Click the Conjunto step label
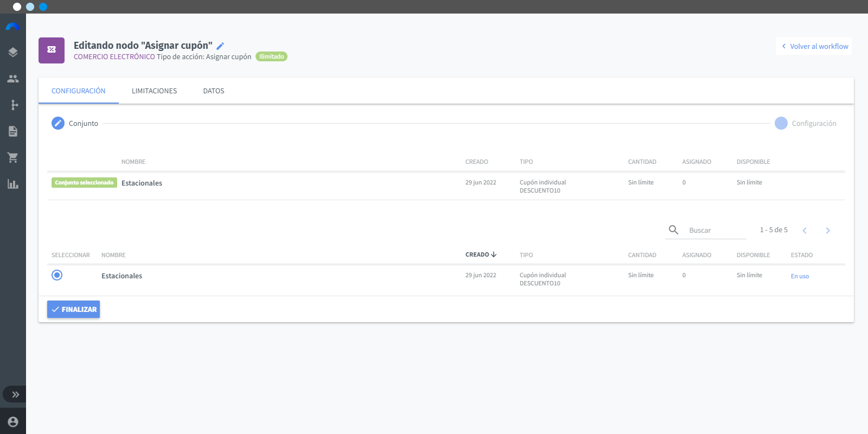Viewport: 868px width, 434px height. [x=84, y=123]
